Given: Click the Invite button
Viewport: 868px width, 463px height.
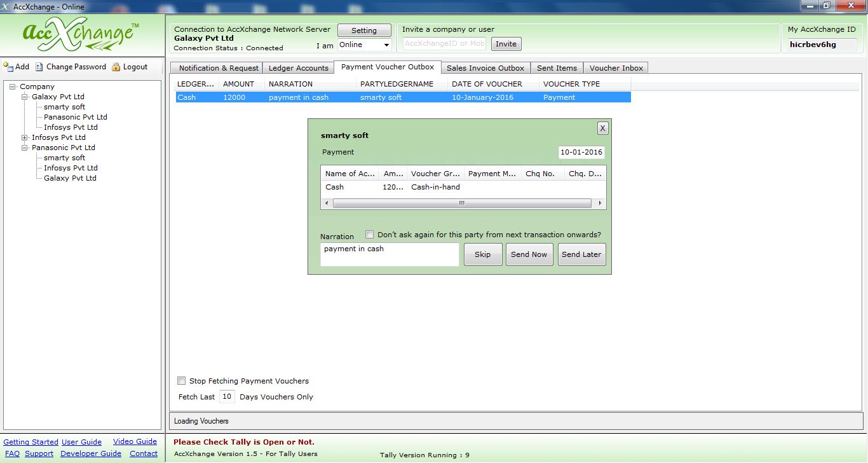Looking at the screenshot, I should click(506, 44).
